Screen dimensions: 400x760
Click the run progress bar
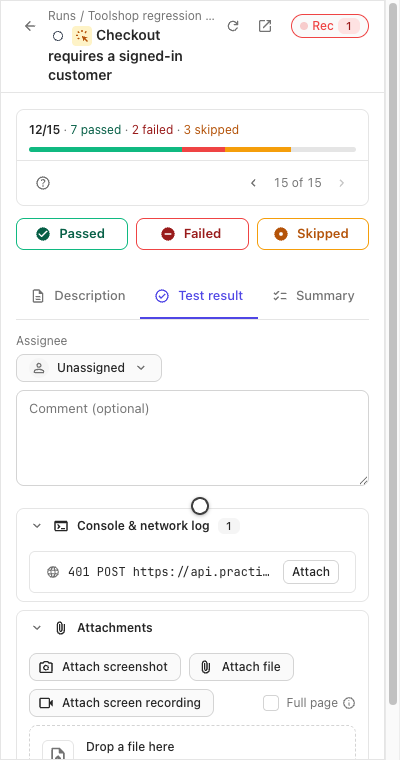pyautogui.click(x=192, y=149)
